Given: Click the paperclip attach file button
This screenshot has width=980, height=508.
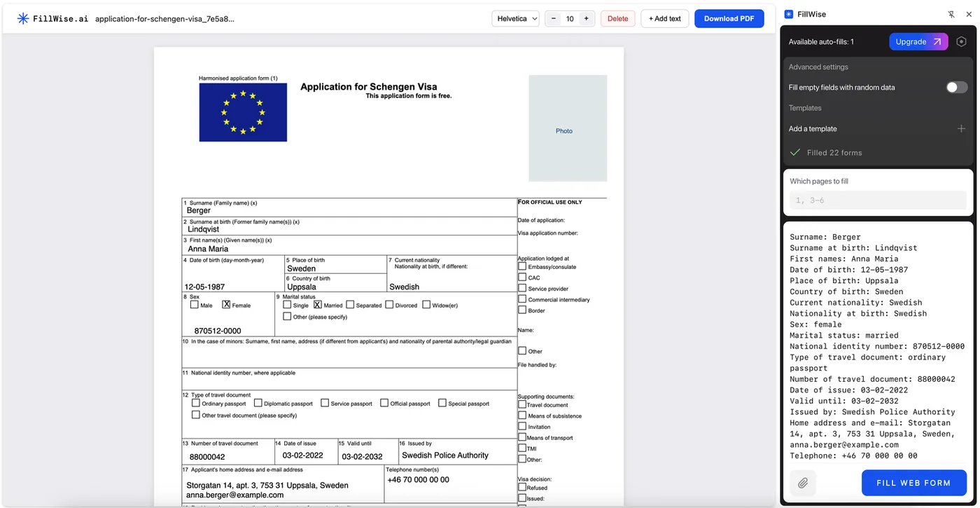Looking at the screenshot, I should [x=803, y=483].
